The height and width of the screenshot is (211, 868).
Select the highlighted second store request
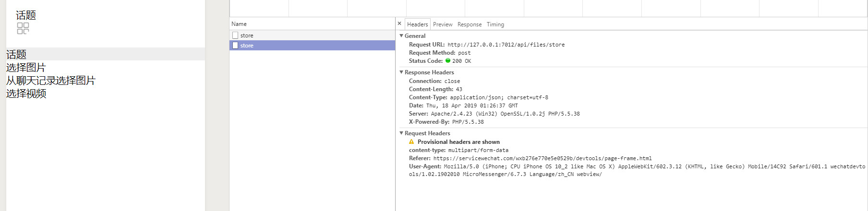pos(312,46)
